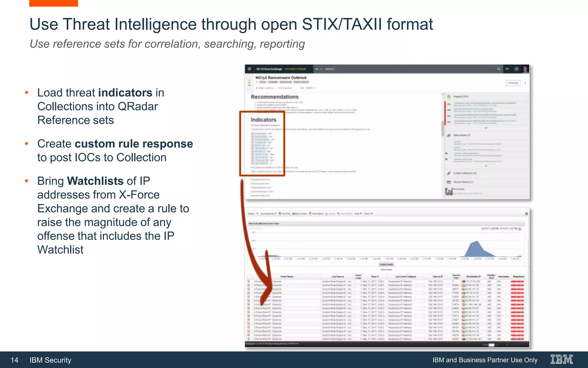This screenshot has height=368, width=588.
Task: Click the blue peak in the time chart
Action: point(477,249)
